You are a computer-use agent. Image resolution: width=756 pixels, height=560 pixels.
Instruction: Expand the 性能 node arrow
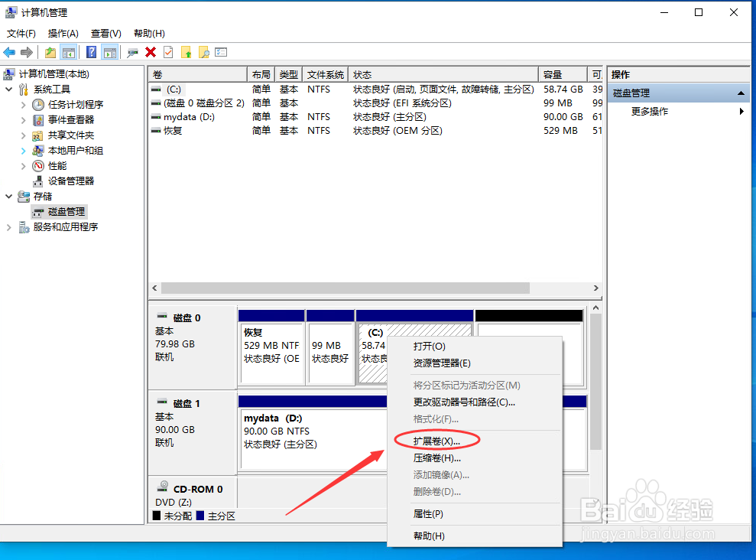click(23, 166)
